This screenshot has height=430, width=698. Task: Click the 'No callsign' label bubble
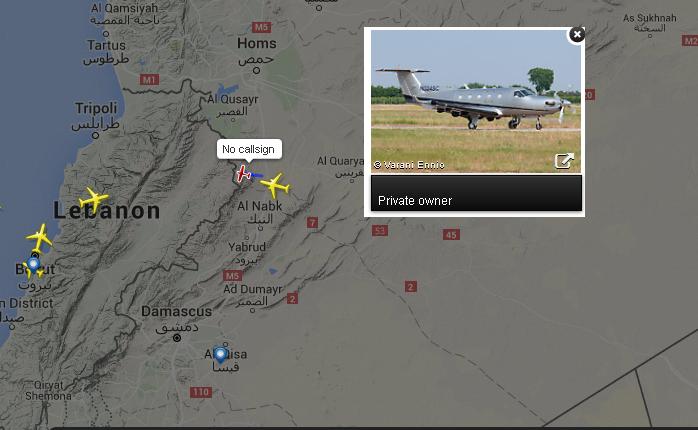[249, 149]
